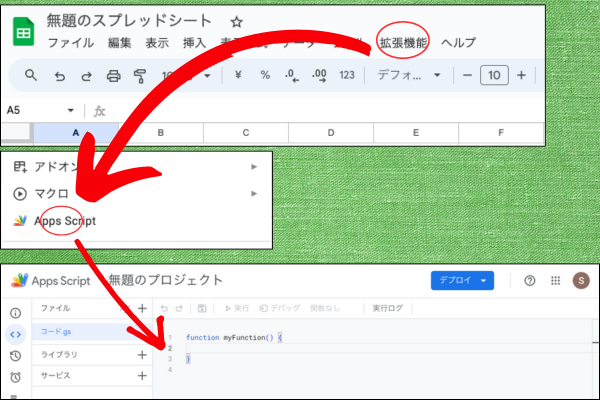Screen dimensions: 600x400
Task: Open the 編集 menu
Action: coord(119,42)
